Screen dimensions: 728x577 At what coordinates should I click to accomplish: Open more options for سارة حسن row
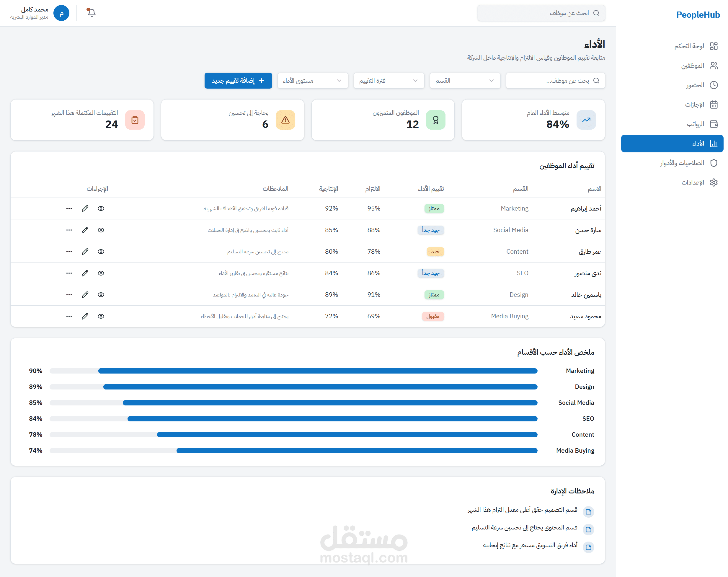[69, 230]
